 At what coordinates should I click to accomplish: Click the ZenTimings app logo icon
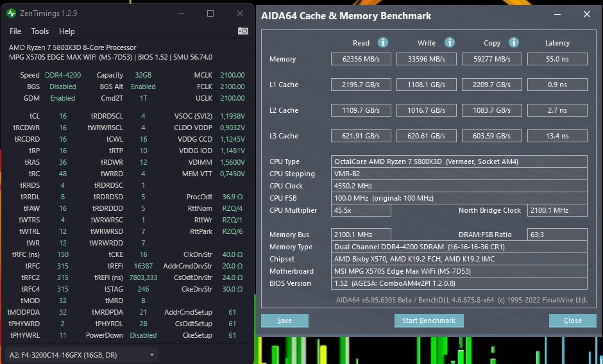pyautogui.click(x=11, y=13)
